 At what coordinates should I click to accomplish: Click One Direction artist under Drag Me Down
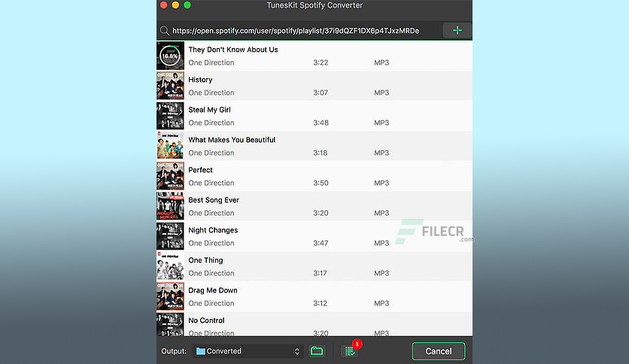pos(211,303)
